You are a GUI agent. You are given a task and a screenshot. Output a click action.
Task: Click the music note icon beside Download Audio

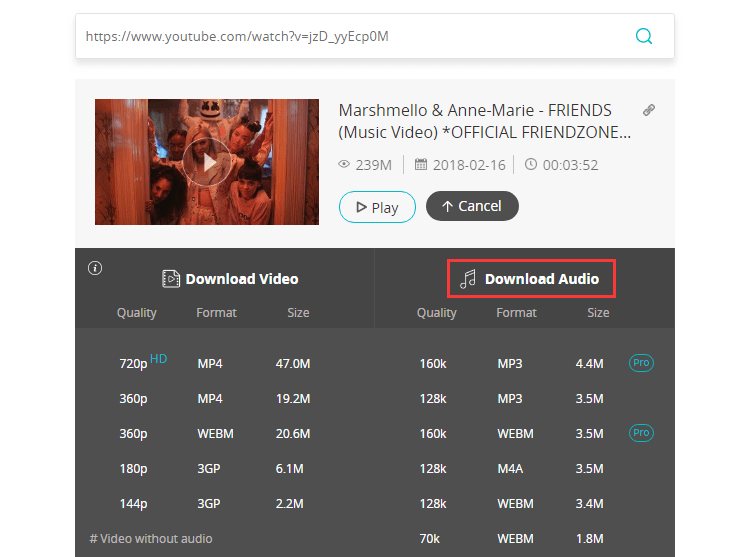click(468, 279)
